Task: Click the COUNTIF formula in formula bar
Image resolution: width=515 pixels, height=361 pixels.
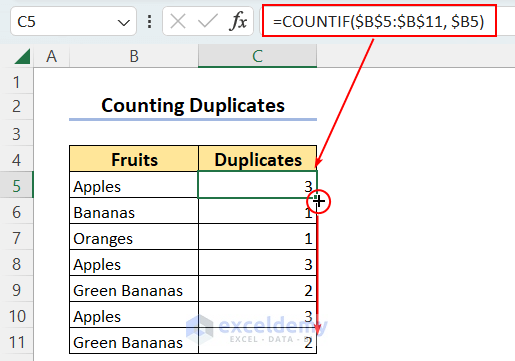Action: 379,22
